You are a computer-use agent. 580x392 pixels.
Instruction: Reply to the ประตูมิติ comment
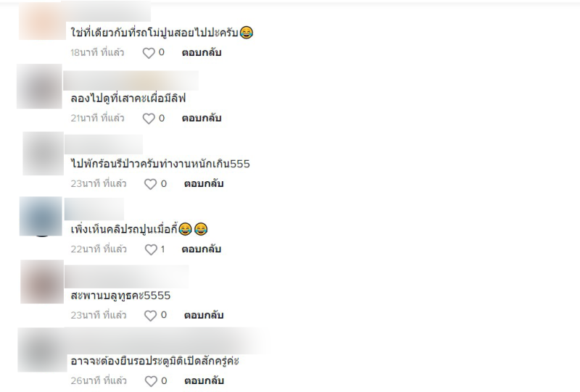pos(204,380)
